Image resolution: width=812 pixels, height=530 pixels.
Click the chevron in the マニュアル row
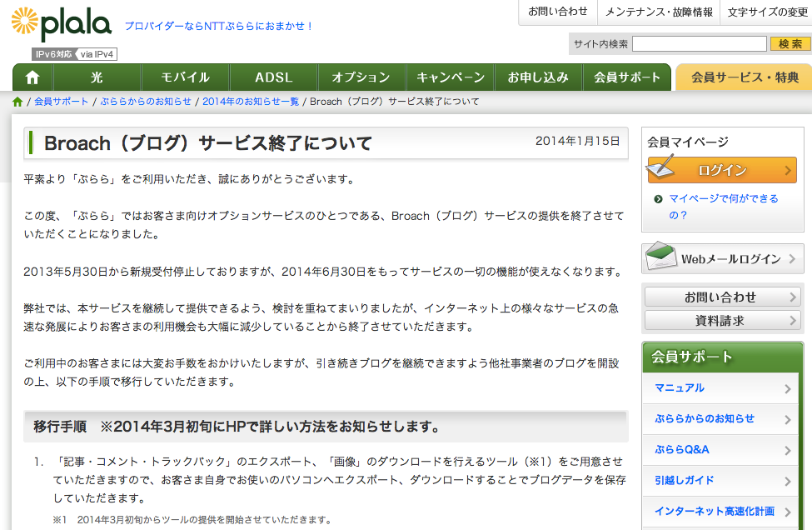[788, 388]
